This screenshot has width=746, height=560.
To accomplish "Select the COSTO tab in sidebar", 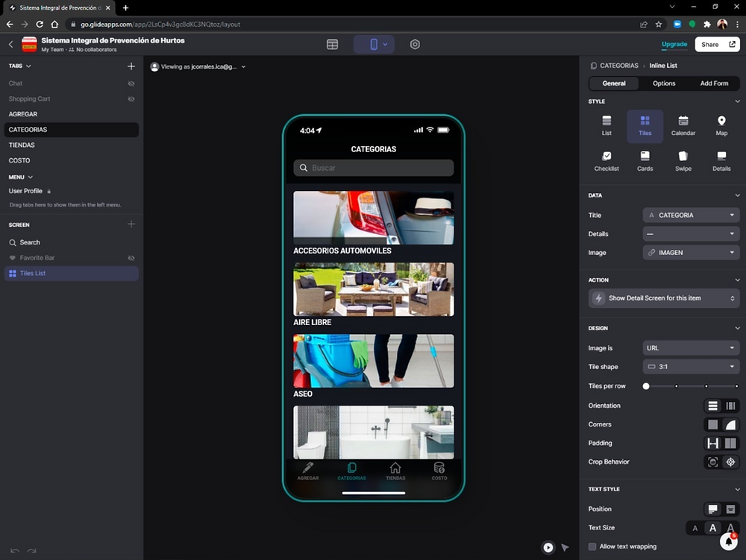I will click(72, 160).
